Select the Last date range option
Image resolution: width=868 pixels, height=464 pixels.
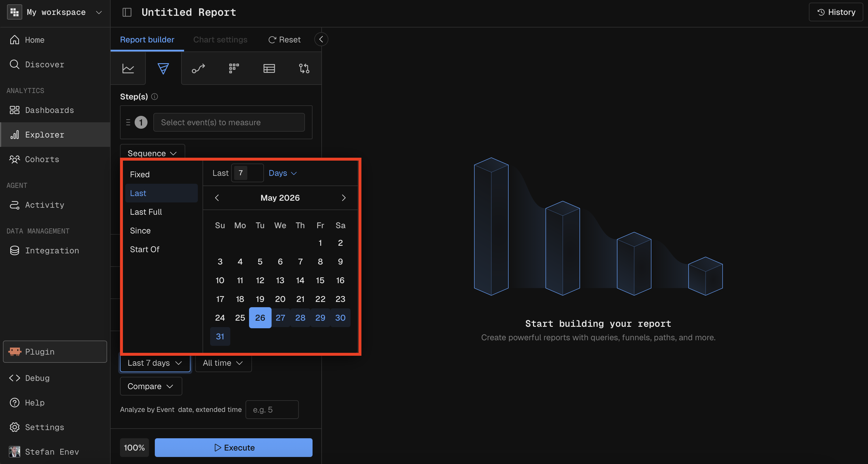(161, 193)
